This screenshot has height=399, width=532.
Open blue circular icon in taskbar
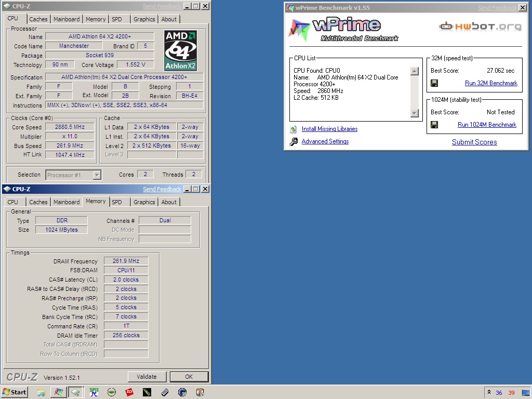(182, 393)
